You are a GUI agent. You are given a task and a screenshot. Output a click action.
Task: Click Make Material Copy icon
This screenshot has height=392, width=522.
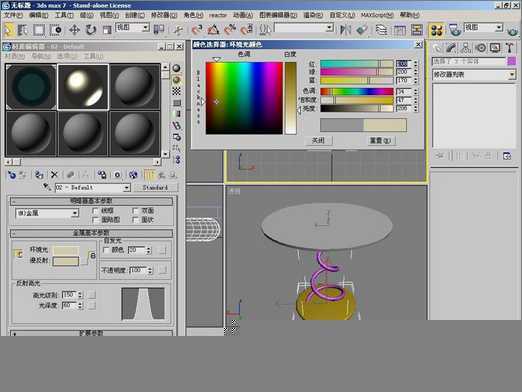click(70, 175)
